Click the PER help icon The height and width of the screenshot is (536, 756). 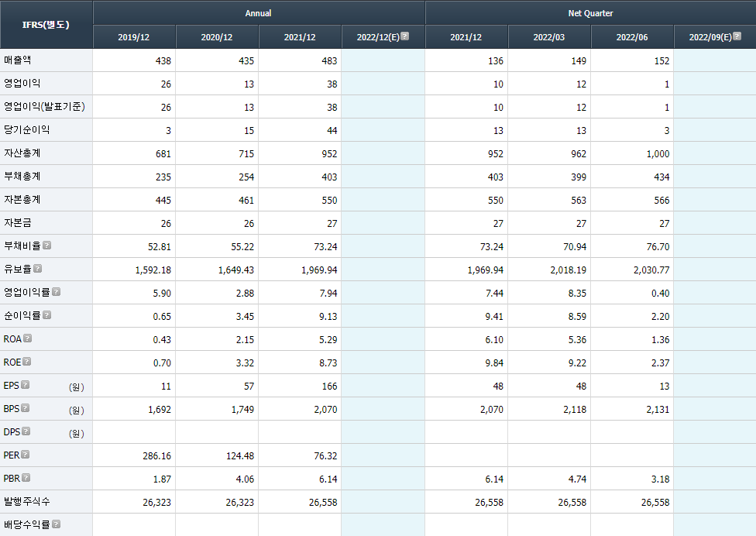[25, 455]
